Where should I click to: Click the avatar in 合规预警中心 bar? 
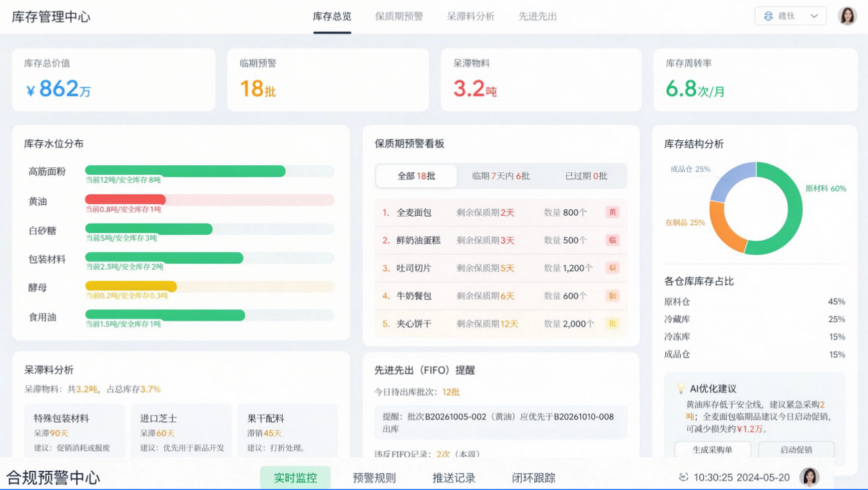[x=809, y=477]
